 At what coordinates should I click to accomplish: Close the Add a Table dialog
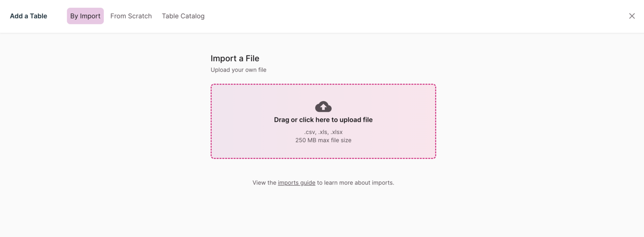632,16
